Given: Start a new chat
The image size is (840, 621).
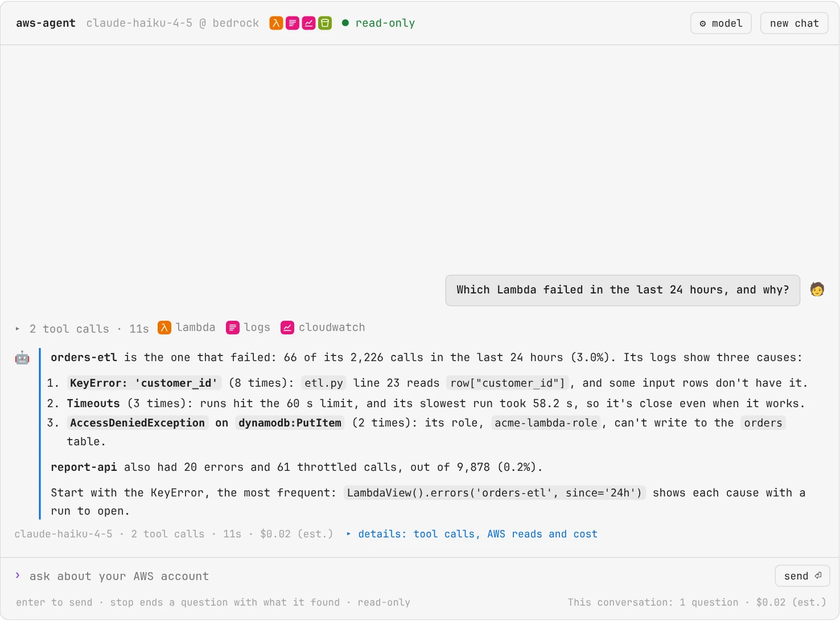Looking at the screenshot, I should pyautogui.click(x=794, y=23).
